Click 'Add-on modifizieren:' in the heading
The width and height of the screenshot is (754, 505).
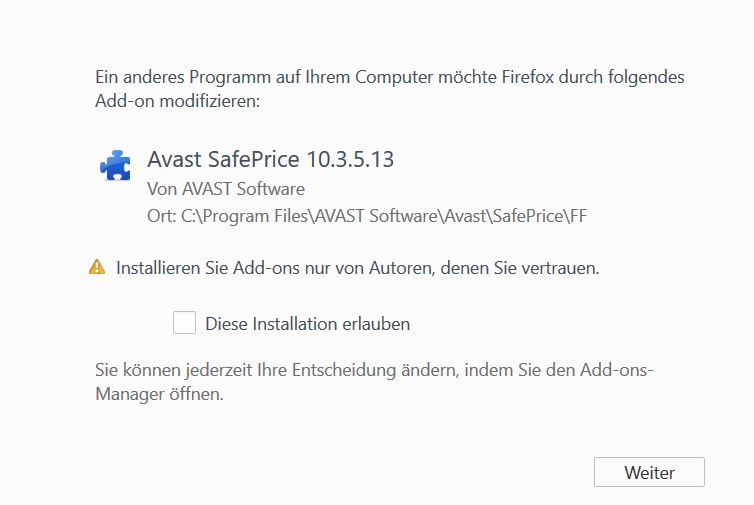point(175,101)
